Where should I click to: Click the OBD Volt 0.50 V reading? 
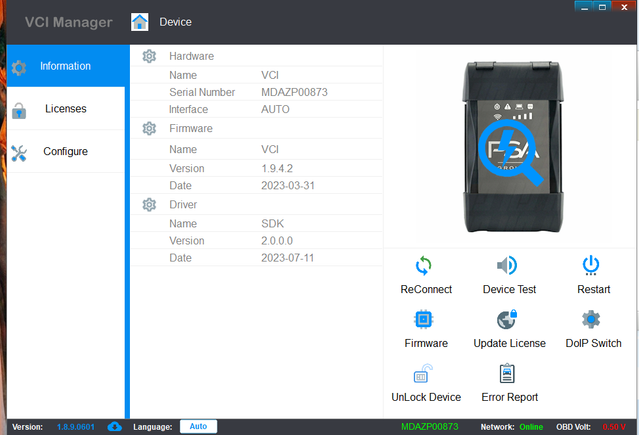coord(614,427)
